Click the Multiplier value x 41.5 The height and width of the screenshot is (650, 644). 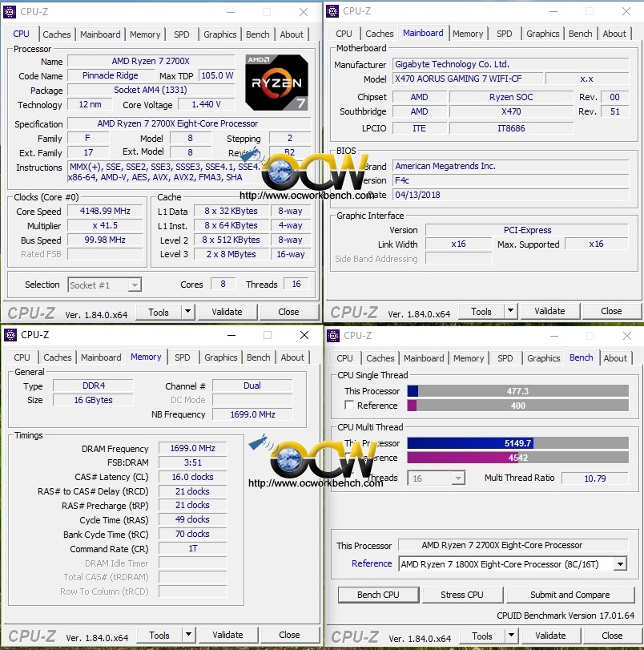105,225
